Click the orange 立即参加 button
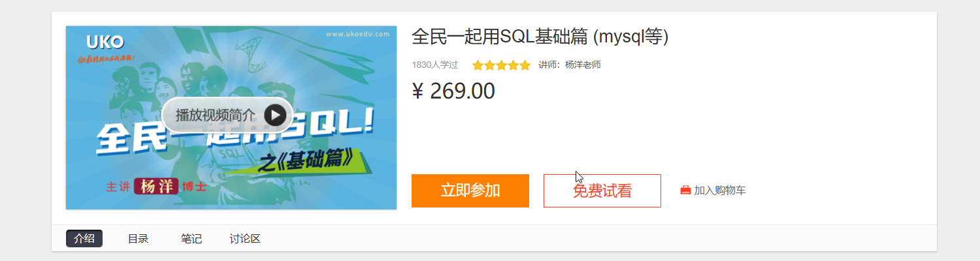Image resolution: width=980 pixels, height=261 pixels. click(x=470, y=191)
